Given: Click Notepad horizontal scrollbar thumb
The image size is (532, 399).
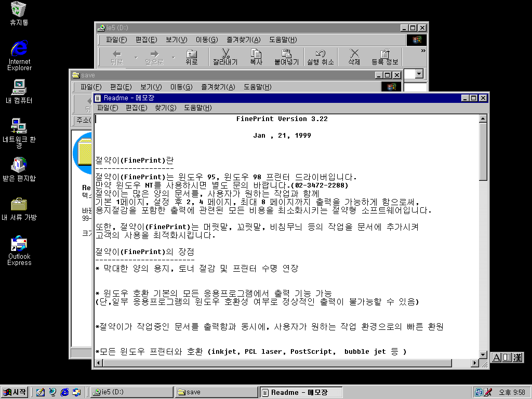Looking at the screenshot, I should point(277,363).
